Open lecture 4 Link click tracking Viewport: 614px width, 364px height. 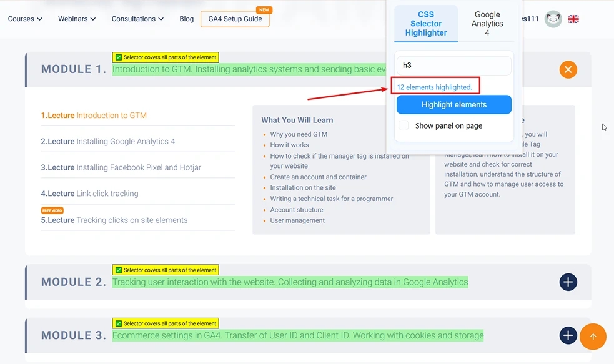90,194
